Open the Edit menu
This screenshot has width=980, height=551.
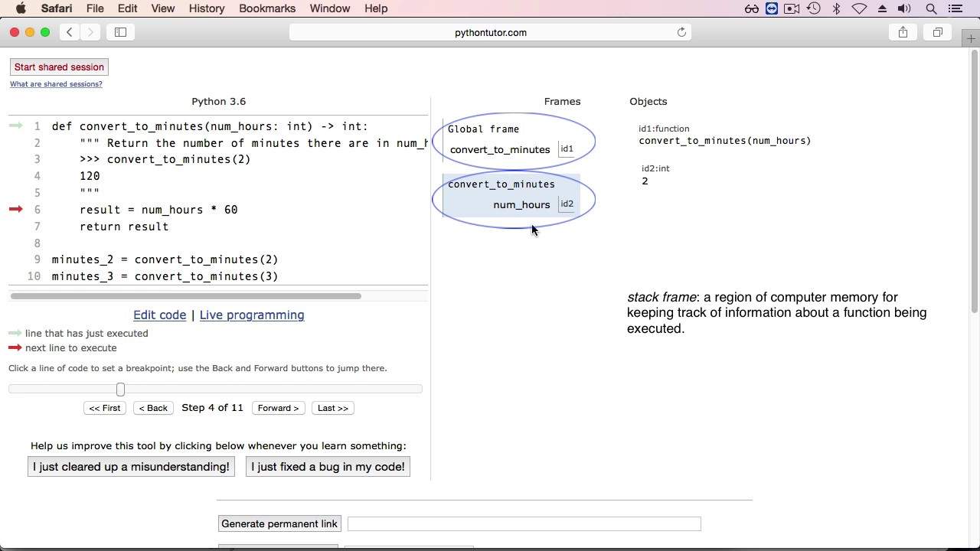click(x=128, y=8)
